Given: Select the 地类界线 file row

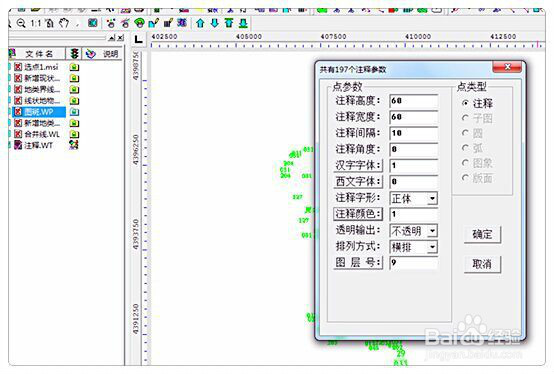Looking at the screenshot, I should click(37, 89).
